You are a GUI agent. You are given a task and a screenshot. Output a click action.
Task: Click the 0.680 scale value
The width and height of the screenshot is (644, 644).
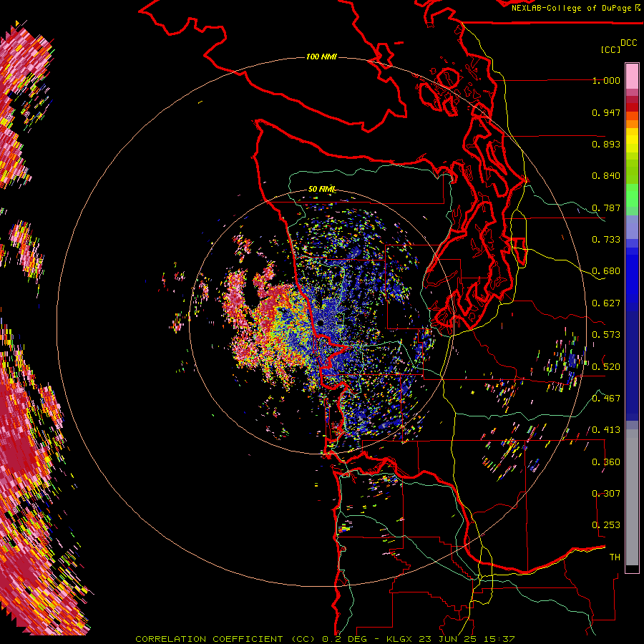pyautogui.click(x=606, y=271)
